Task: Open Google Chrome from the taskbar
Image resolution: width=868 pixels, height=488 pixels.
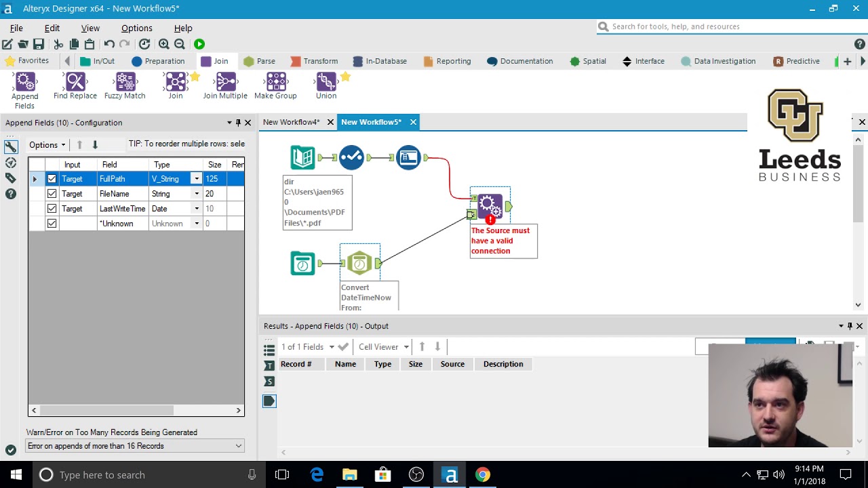Action: (x=483, y=474)
